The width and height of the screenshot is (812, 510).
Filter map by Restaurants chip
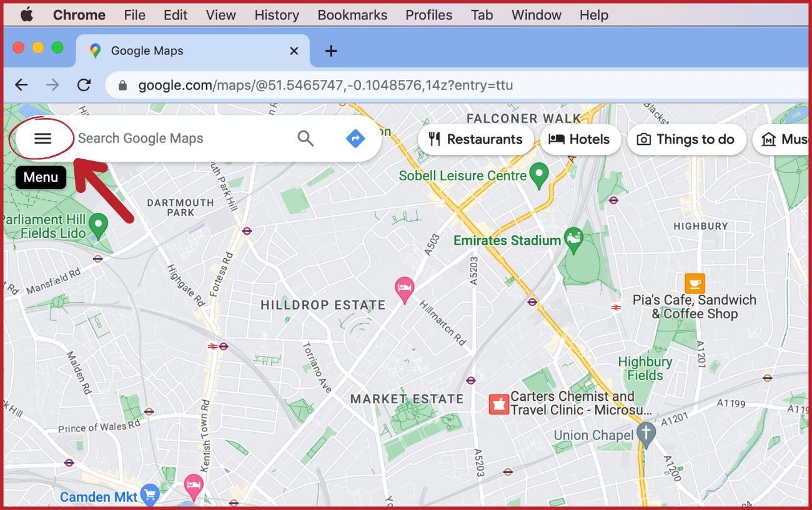[476, 139]
